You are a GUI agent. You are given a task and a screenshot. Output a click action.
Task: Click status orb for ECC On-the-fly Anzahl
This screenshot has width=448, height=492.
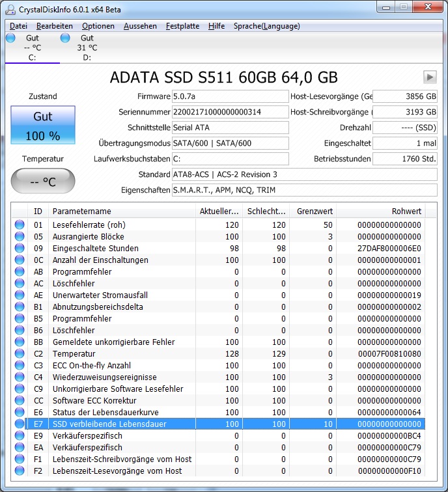(20, 365)
